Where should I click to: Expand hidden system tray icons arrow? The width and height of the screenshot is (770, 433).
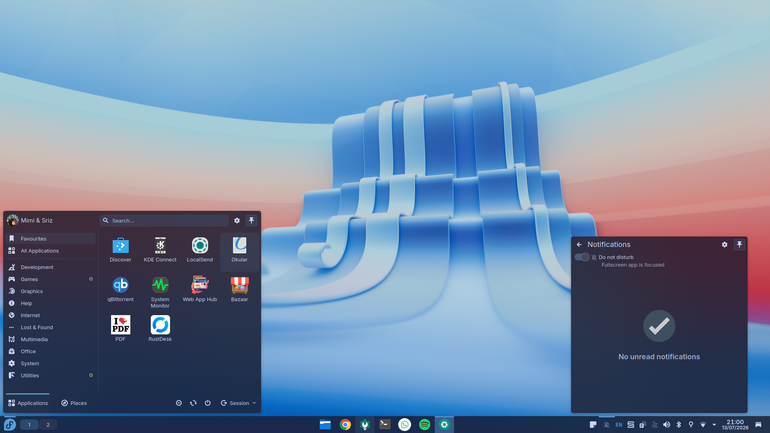714,425
